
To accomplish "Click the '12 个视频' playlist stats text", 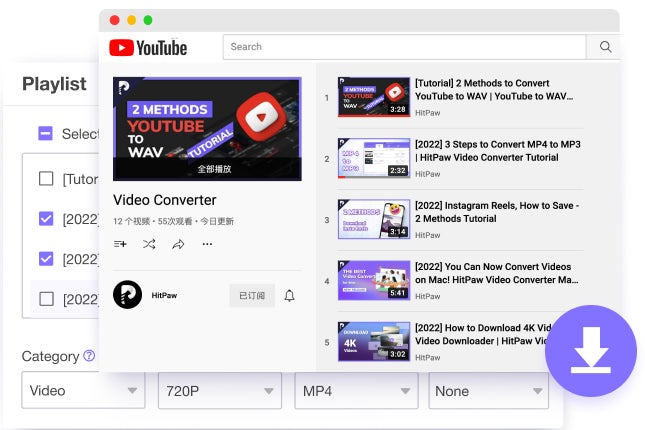I will 173,221.
